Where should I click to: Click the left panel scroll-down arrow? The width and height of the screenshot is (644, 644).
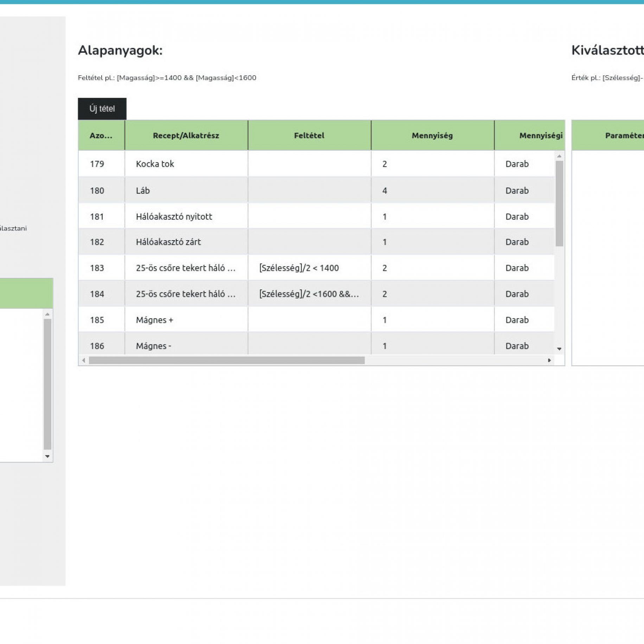pyautogui.click(x=47, y=456)
